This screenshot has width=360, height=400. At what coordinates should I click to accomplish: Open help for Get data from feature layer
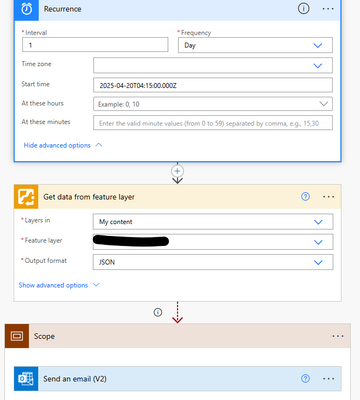(305, 197)
